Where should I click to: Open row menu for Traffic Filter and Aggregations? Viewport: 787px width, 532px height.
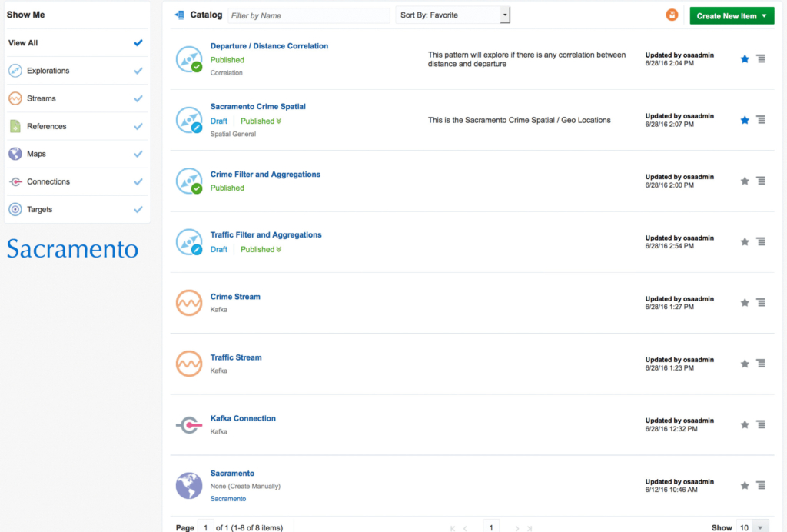click(761, 241)
